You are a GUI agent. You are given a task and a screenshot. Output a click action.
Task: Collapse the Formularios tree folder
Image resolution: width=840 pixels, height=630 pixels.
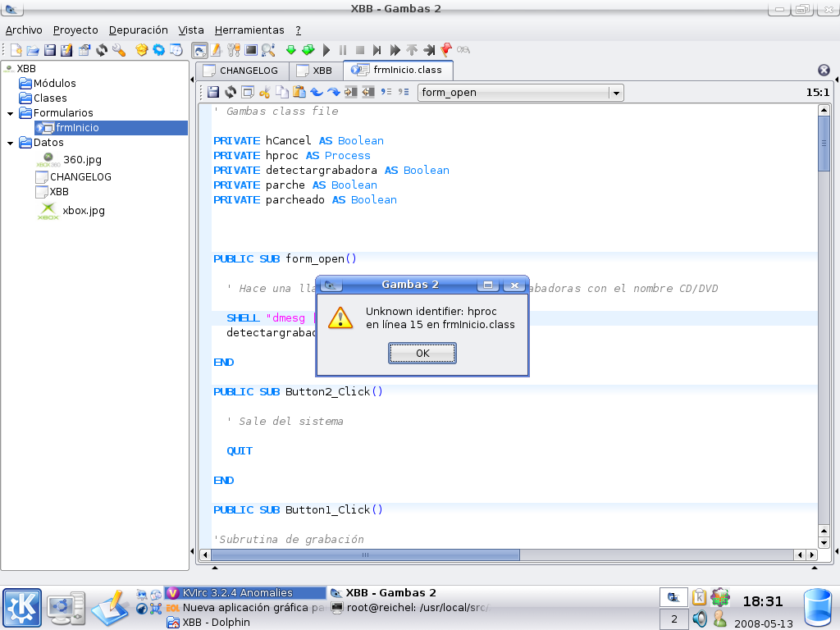coord(10,113)
